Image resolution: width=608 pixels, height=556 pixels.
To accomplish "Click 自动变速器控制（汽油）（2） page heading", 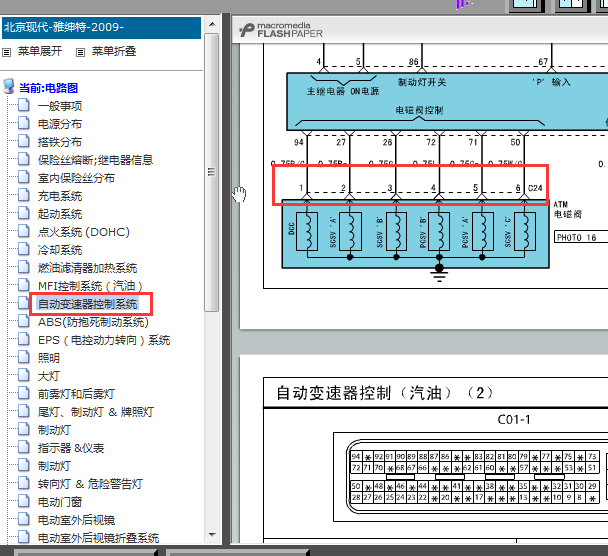I will [384, 393].
